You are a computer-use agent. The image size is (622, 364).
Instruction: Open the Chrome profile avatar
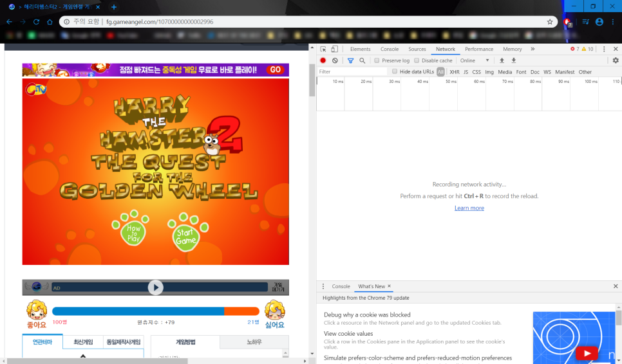599,22
